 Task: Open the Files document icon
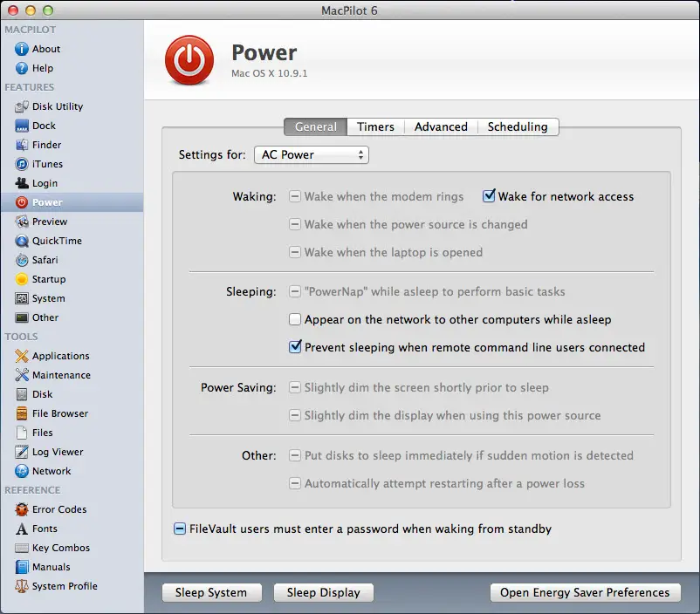click(x=22, y=433)
